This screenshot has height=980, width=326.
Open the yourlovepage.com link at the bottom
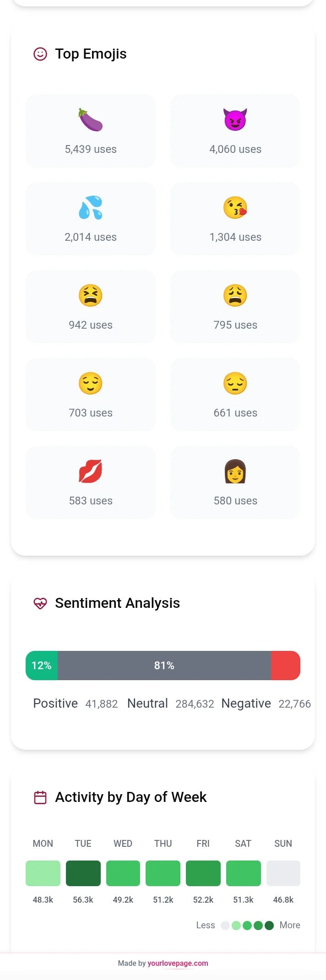(x=177, y=963)
